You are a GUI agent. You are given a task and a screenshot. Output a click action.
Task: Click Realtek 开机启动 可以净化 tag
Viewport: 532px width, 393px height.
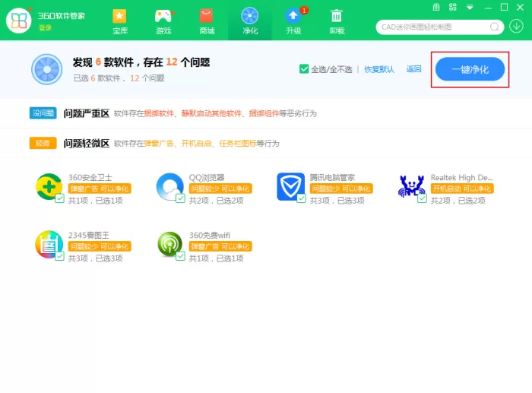coord(462,189)
